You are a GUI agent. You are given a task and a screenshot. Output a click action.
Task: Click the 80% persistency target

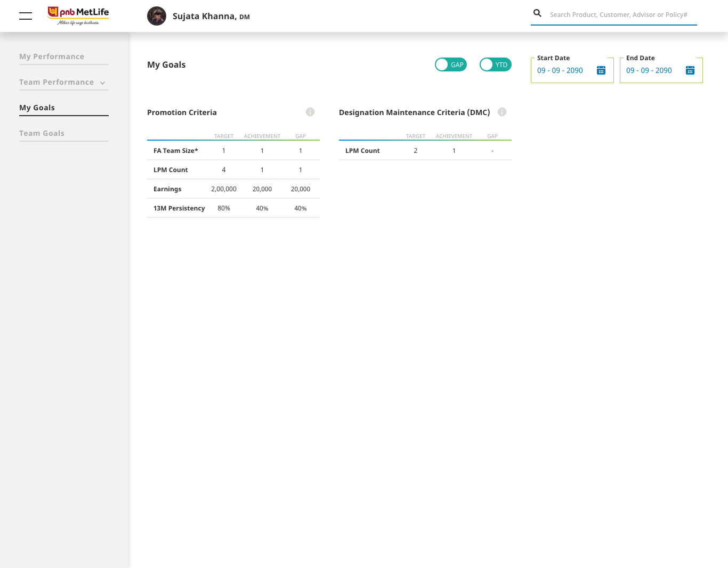pyautogui.click(x=224, y=208)
